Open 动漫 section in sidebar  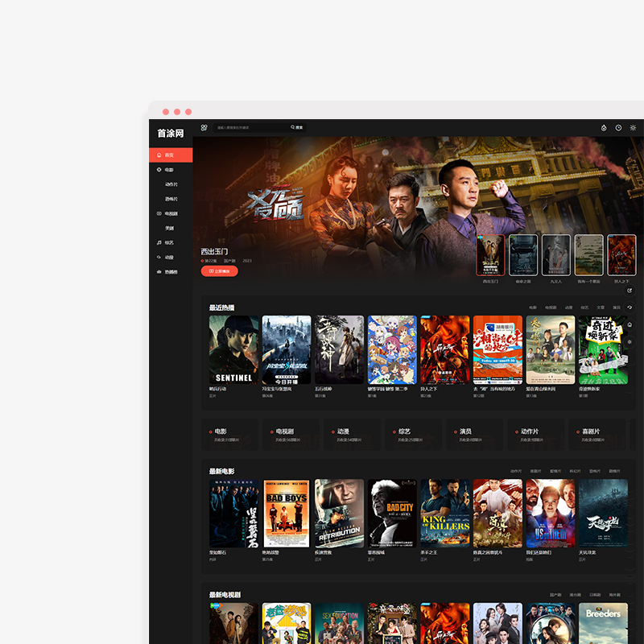[169, 257]
